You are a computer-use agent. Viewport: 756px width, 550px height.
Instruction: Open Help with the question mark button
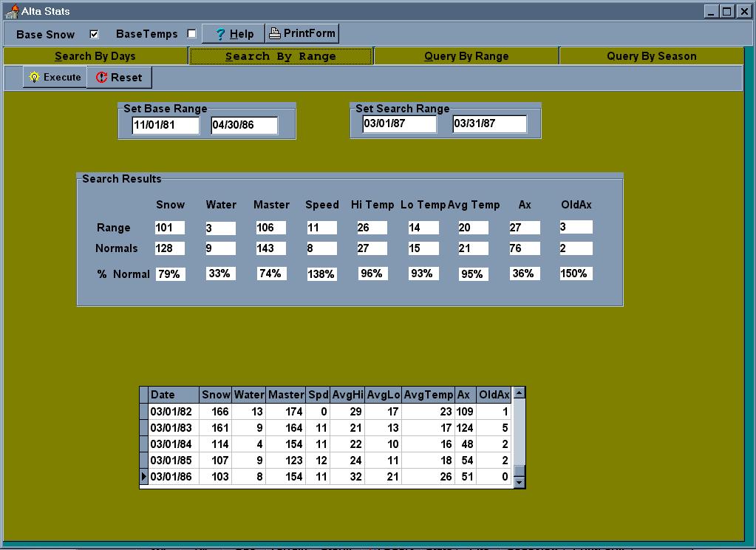(234, 34)
